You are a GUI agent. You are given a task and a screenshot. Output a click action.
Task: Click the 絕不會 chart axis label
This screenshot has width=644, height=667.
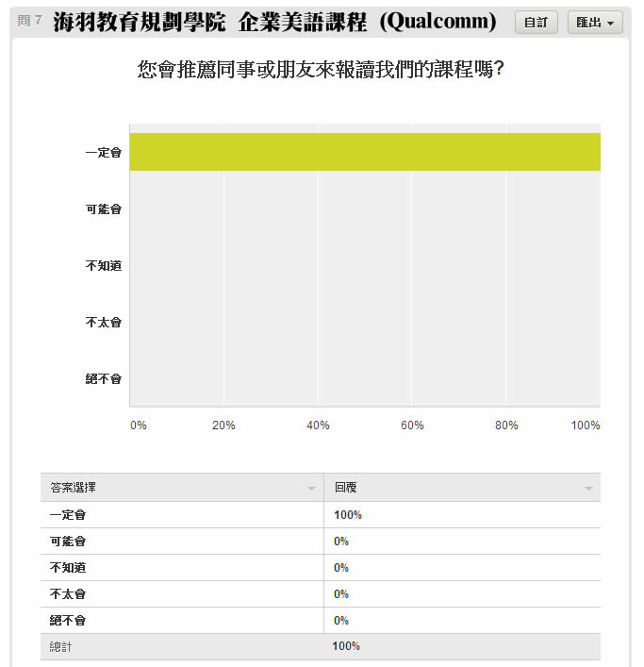click(104, 378)
